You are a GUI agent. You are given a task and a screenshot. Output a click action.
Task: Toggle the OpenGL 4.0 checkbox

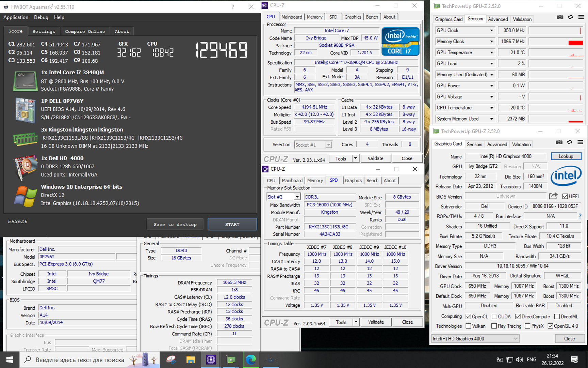pos(550,326)
